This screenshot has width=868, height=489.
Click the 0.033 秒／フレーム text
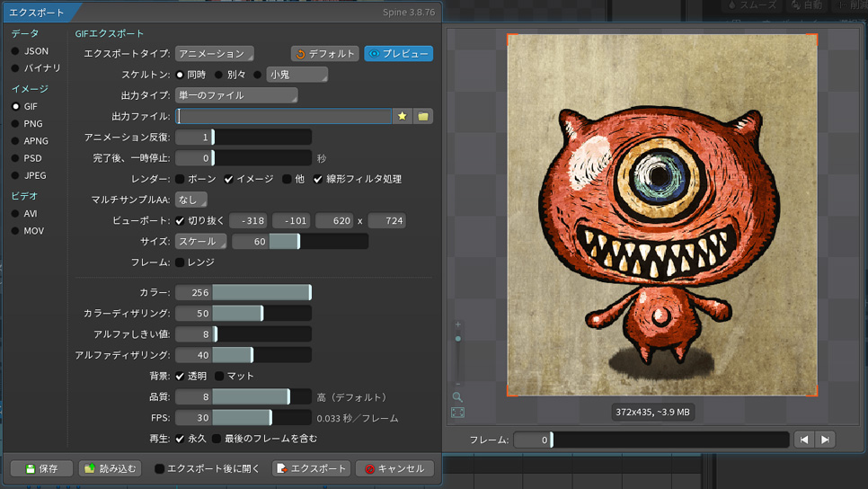358,418
